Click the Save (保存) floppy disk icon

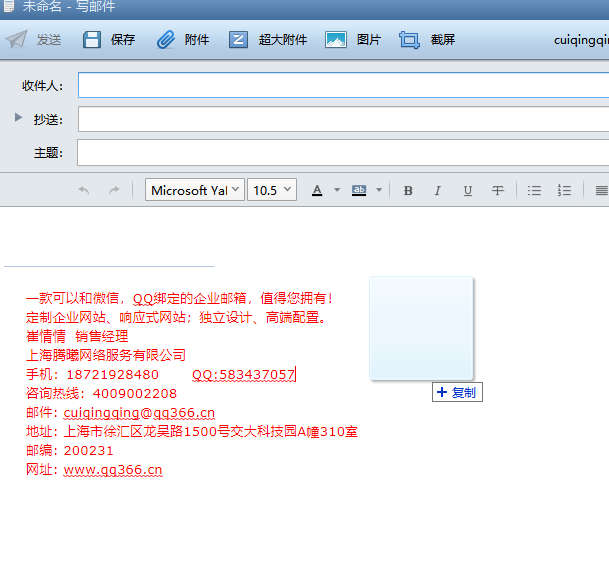point(92,40)
